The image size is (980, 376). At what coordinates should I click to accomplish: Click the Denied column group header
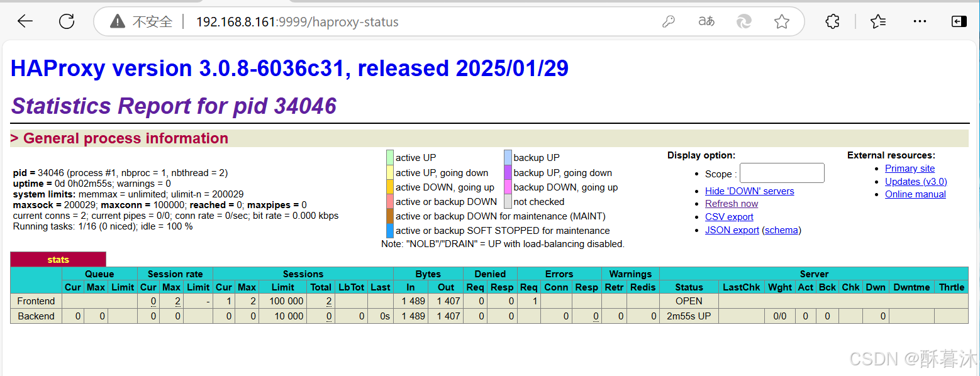click(x=491, y=274)
